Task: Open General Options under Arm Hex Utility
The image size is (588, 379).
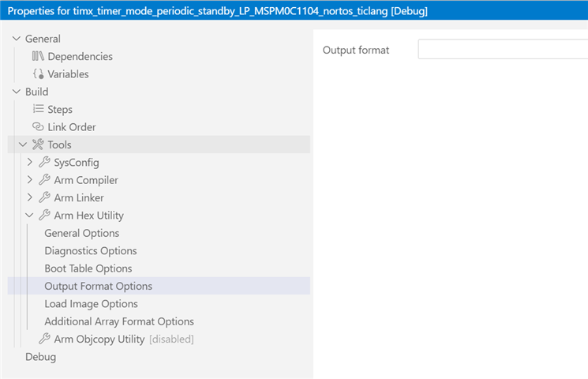Action: tap(82, 233)
